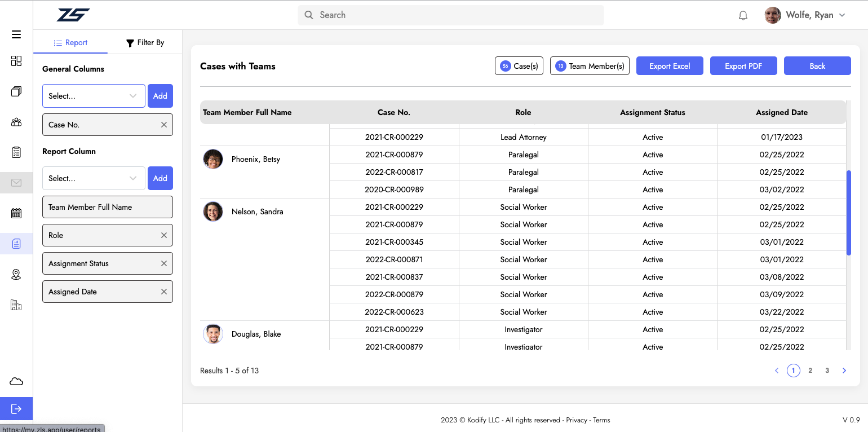Click the Export Excel button
The image size is (868, 432).
670,66
